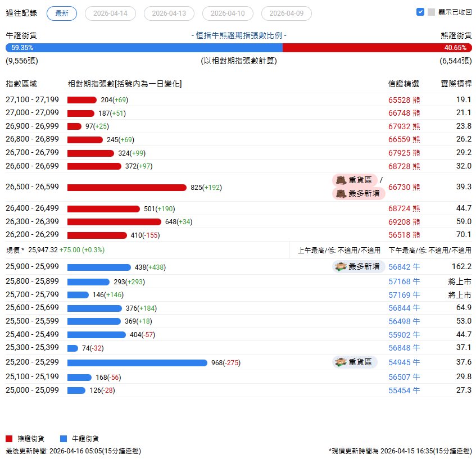Click the 恒指牛熊證期指張數比例 title
Image resolution: width=476 pixels, height=459 pixels.
[x=239, y=35]
